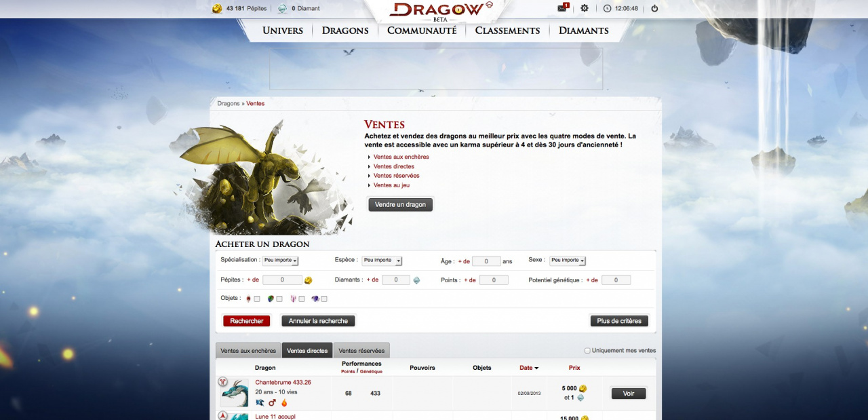Click the diamond icon in the header
Screen dimensions: 868x420
[283, 8]
